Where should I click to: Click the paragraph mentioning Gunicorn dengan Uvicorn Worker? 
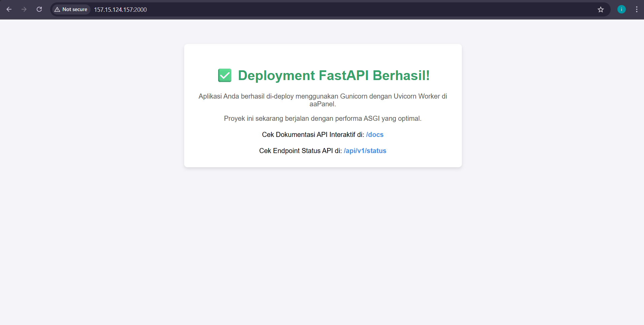[323, 100]
